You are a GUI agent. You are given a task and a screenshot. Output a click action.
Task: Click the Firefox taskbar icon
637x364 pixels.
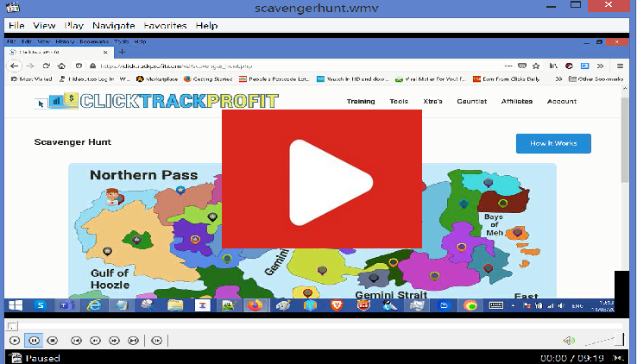tap(255, 305)
